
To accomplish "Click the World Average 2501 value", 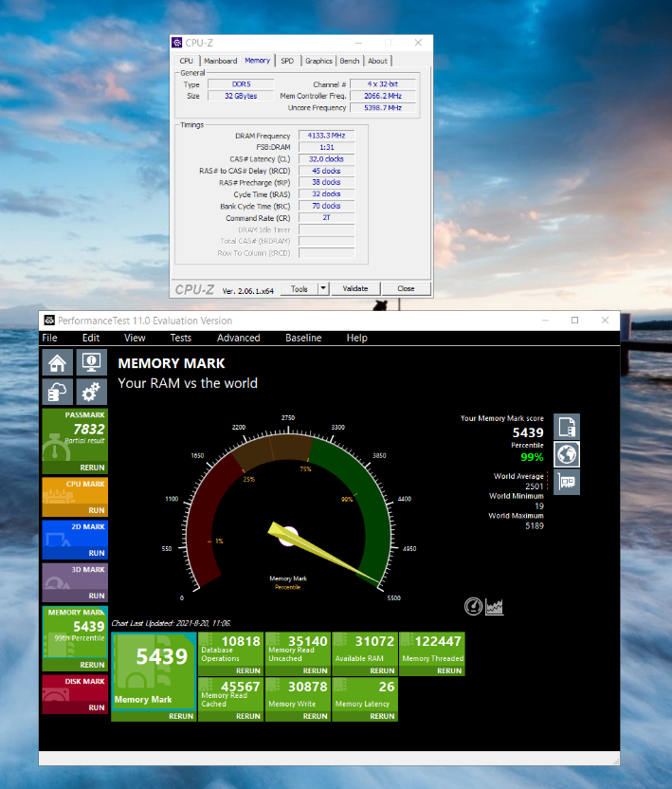I will point(535,486).
